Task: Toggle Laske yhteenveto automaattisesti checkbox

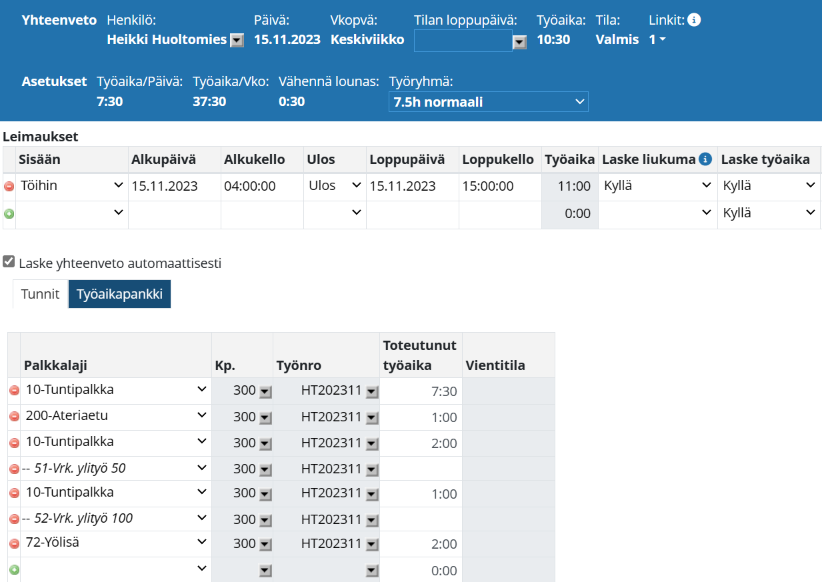Action: pyautogui.click(x=9, y=262)
